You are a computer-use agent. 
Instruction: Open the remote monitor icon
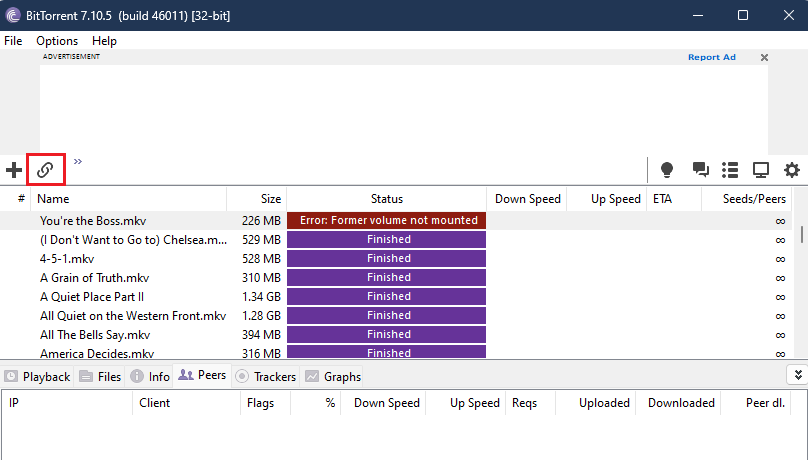[761, 169]
